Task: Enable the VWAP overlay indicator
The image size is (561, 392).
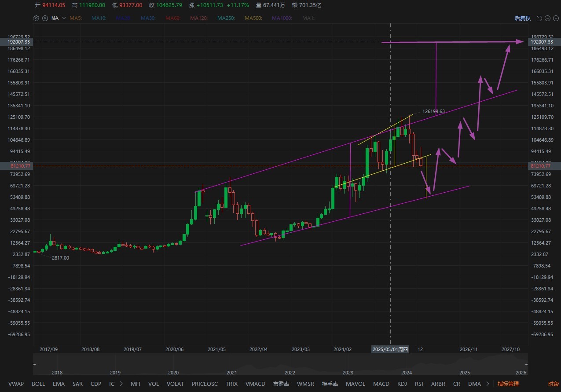Action: click(16, 384)
